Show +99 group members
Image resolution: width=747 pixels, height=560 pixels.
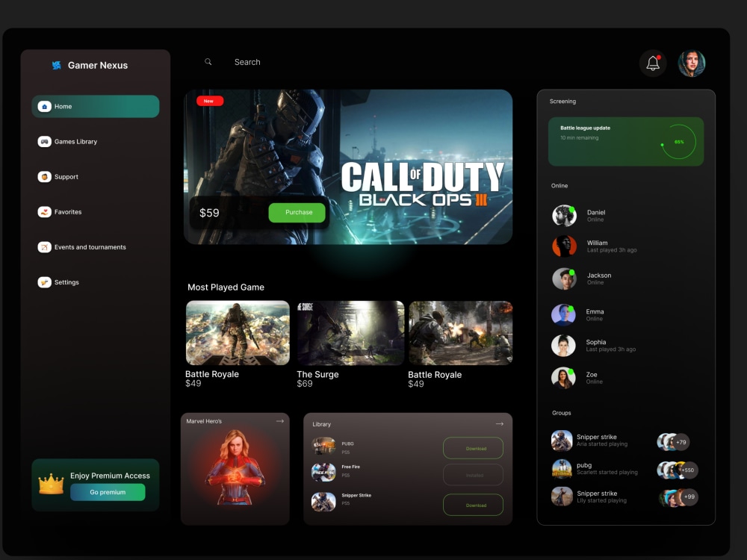[689, 497]
